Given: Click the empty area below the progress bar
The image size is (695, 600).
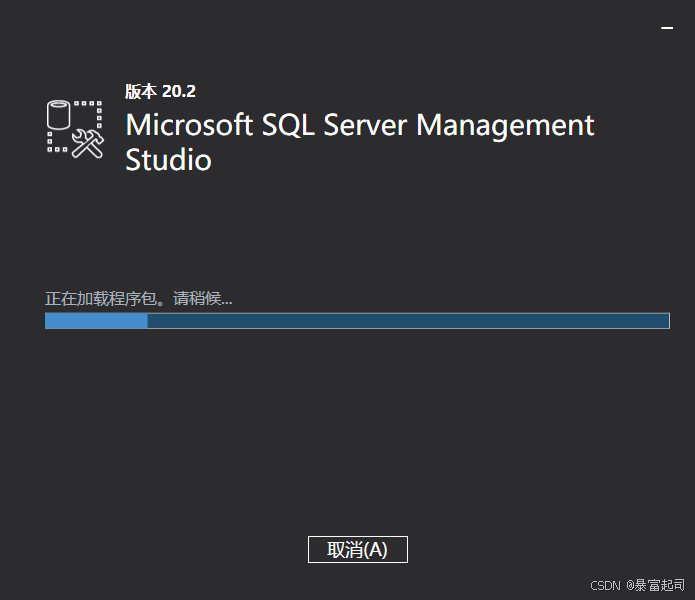Looking at the screenshot, I should coord(357,430).
